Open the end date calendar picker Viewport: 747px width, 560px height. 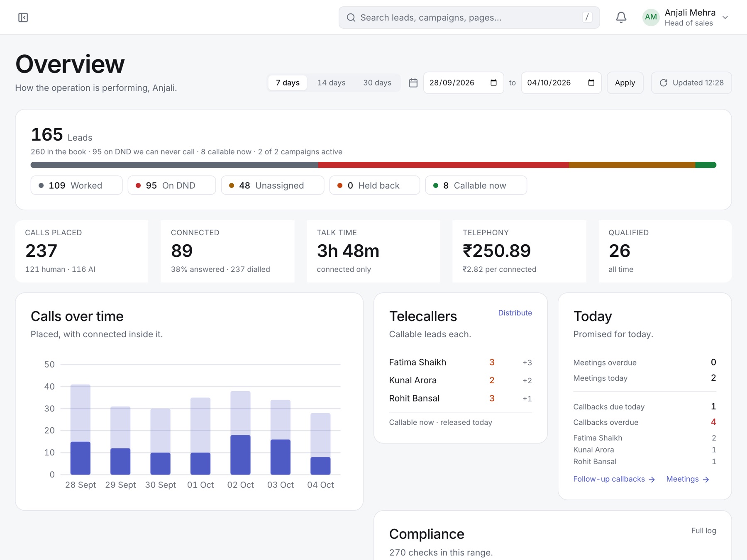[x=591, y=83]
